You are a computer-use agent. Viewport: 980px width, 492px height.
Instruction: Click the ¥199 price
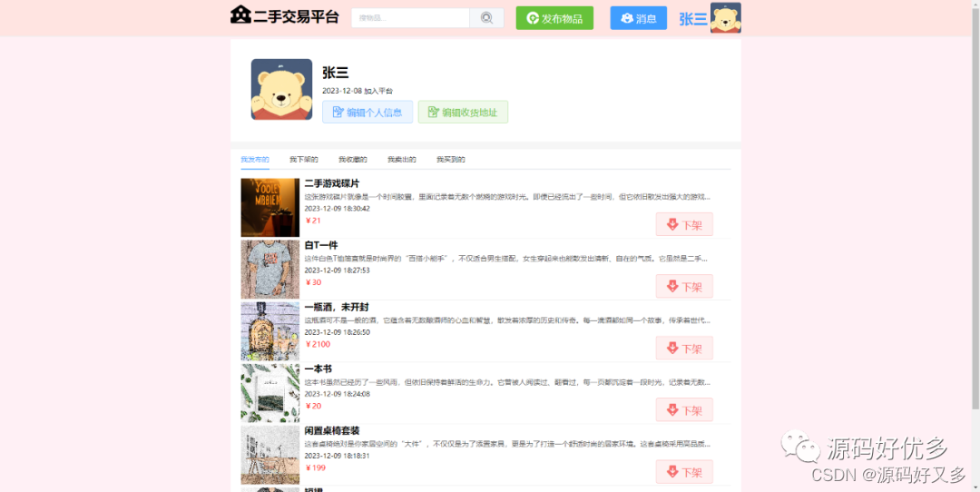(x=316, y=468)
